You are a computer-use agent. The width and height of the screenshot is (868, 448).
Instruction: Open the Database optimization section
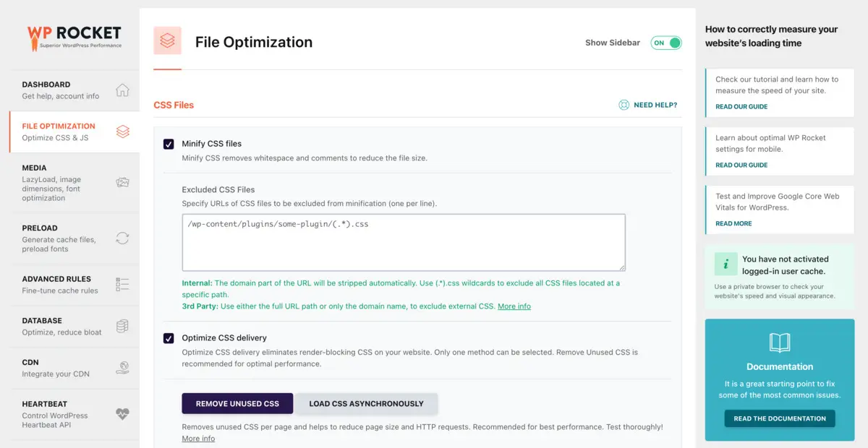coord(75,327)
